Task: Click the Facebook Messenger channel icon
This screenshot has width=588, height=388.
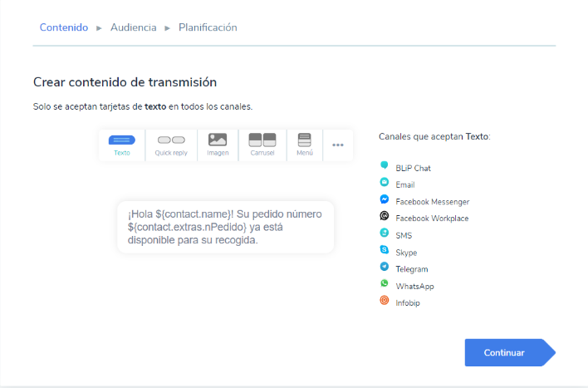Action: [x=384, y=199]
